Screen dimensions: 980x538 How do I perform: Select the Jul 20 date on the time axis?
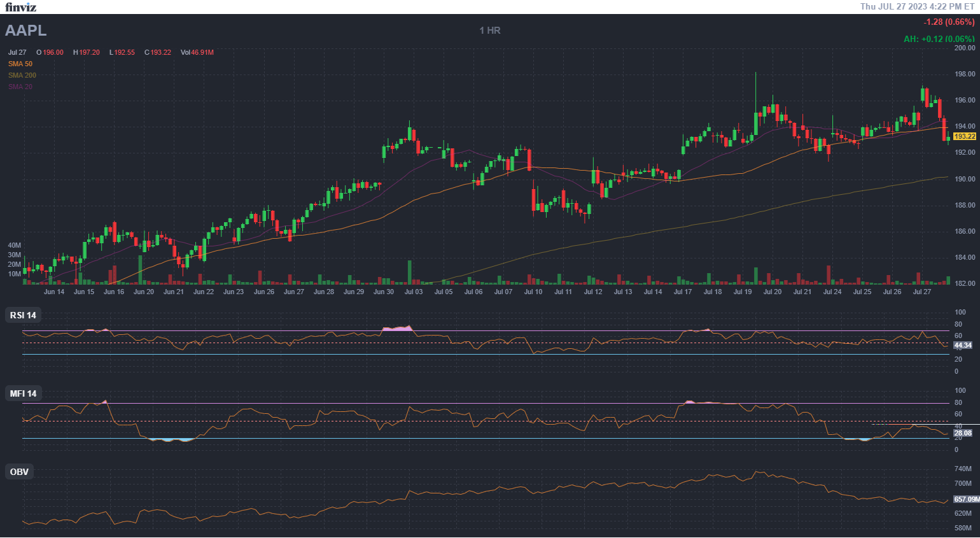(773, 292)
